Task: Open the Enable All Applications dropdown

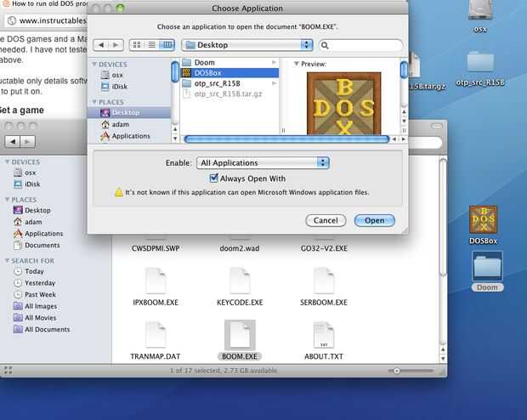Action: (263, 162)
